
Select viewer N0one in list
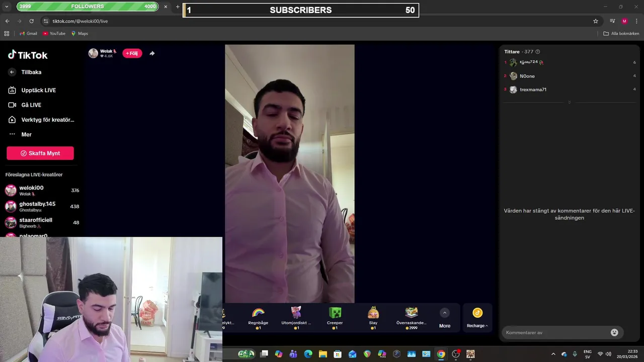click(x=570, y=76)
